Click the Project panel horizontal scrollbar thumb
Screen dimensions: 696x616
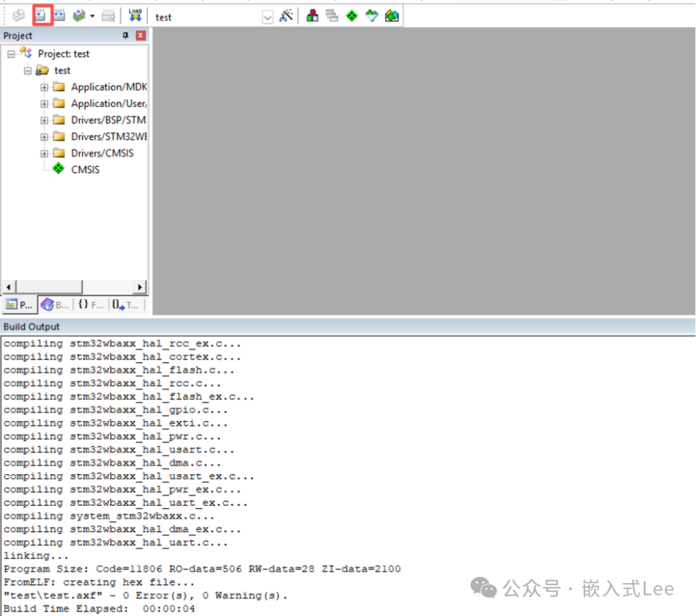[x=49, y=287]
